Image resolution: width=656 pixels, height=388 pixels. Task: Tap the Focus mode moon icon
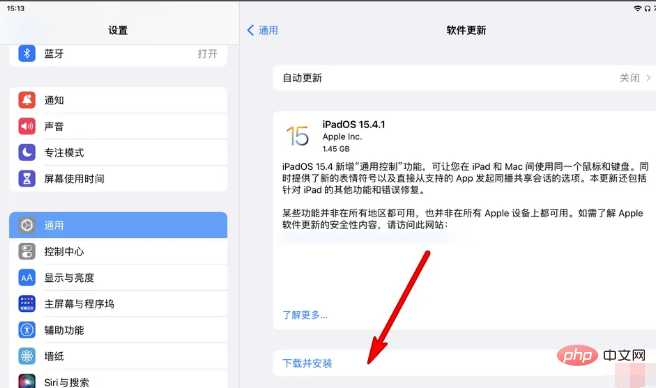point(27,152)
